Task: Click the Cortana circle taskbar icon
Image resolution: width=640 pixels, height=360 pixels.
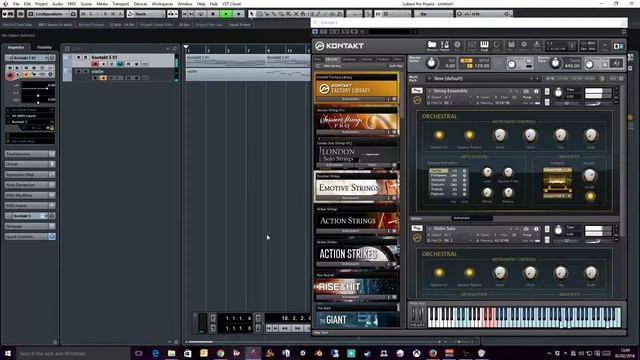Action: [x=138, y=353]
